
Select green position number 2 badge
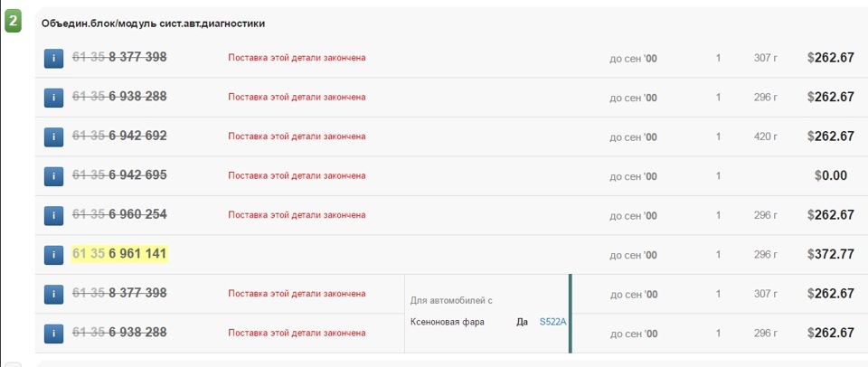pyautogui.click(x=13, y=23)
